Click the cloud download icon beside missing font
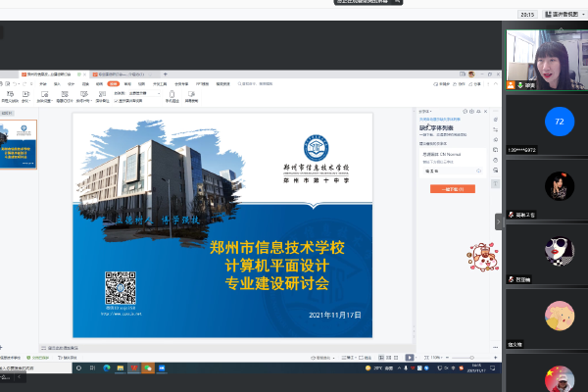Image resolution: width=588 pixels, height=392 pixels. click(479, 171)
